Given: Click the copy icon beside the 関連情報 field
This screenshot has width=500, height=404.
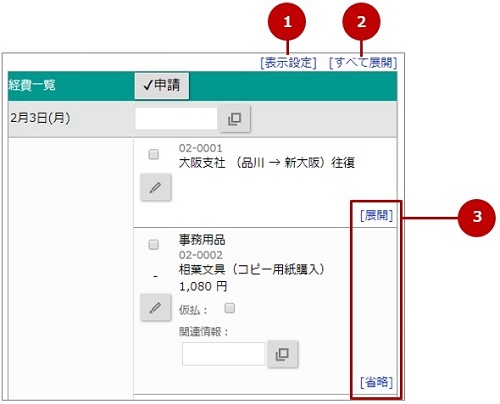Looking at the screenshot, I should click(x=283, y=354).
